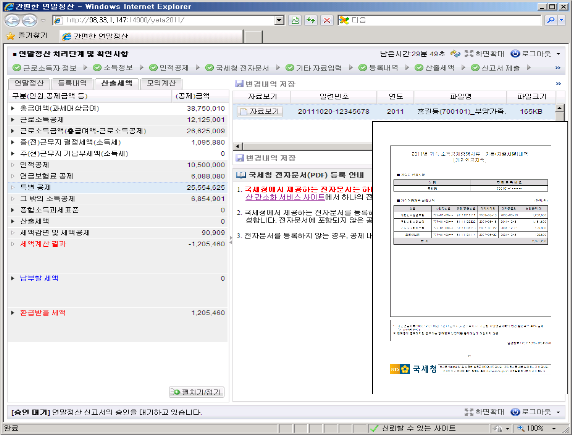Select the browser tab 간편한 연말정산
The width and height of the screenshot is (572, 439).
pyautogui.click(x=151, y=36)
